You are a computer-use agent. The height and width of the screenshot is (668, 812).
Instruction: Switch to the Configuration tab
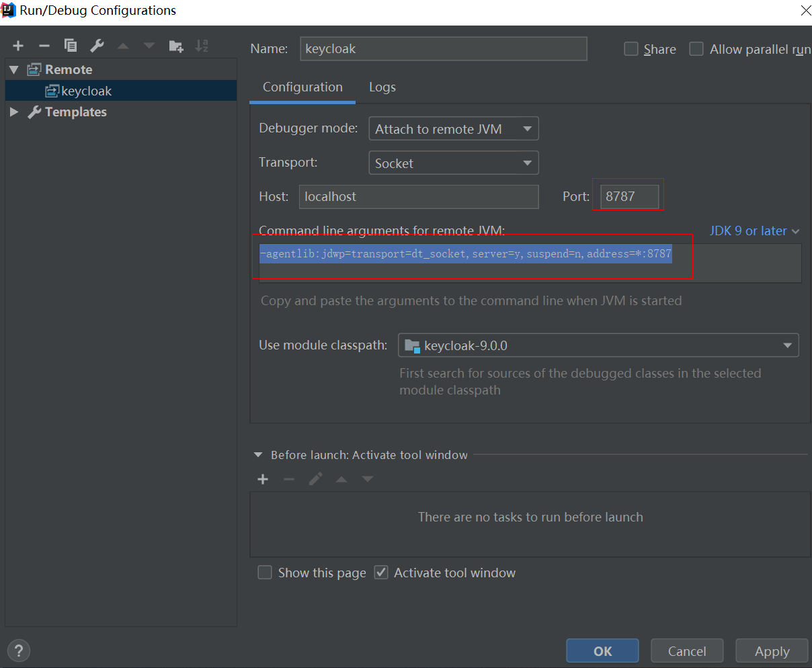tap(302, 87)
